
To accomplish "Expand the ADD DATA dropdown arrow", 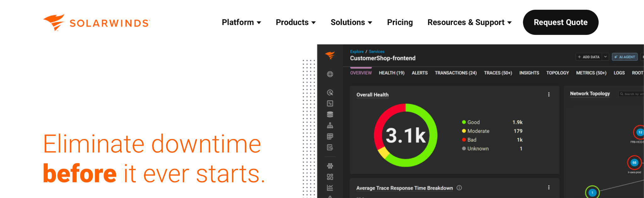I will click(x=605, y=57).
